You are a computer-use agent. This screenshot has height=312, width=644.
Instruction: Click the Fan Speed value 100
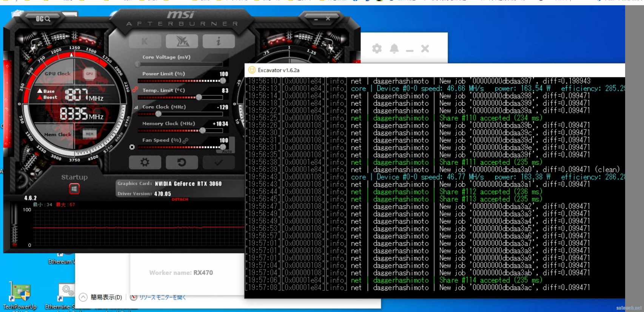point(224,141)
